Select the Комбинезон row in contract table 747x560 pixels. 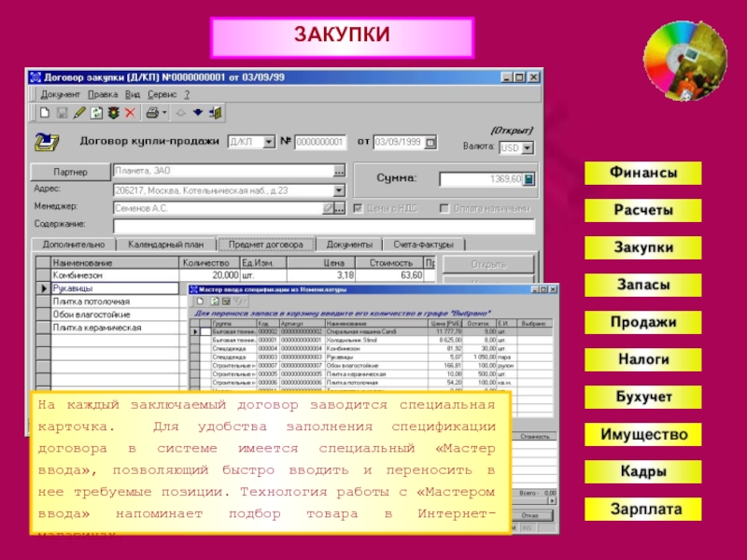236,275
